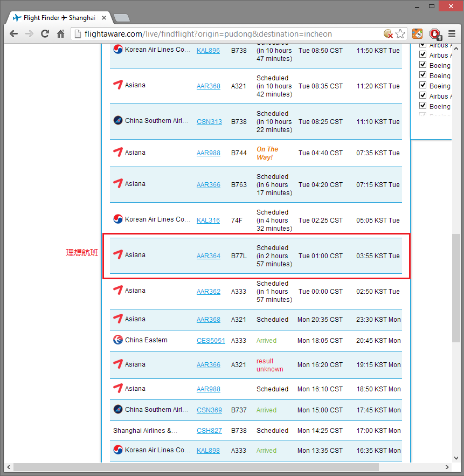Open flight CES5051 link

point(211,340)
